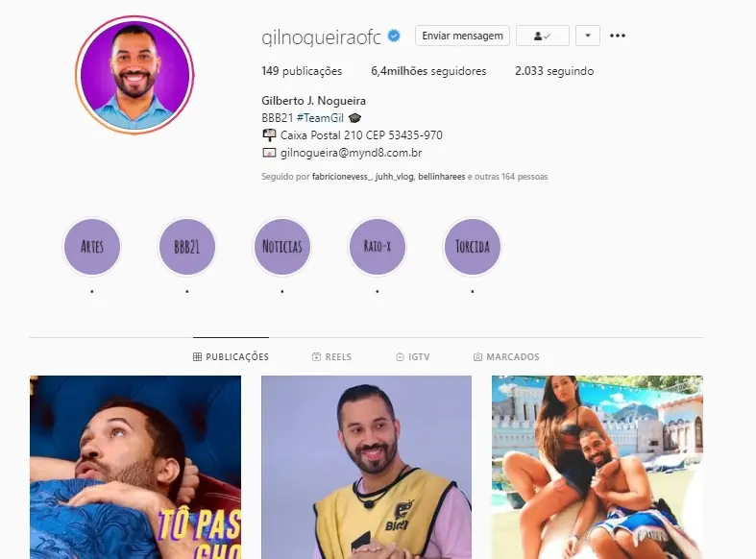This screenshot has width=756, height=559.
Task: Click the Enviar mensagem button
Action: click(462, 36)
